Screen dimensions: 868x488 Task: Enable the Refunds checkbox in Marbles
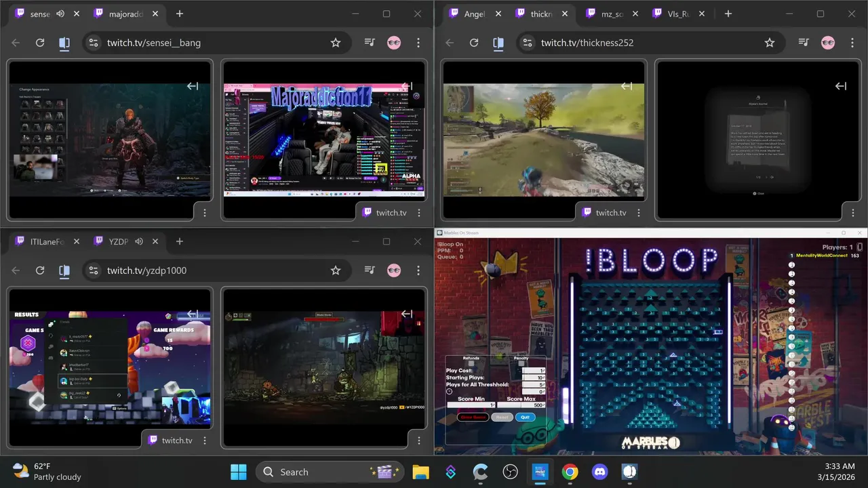[471, 363]
